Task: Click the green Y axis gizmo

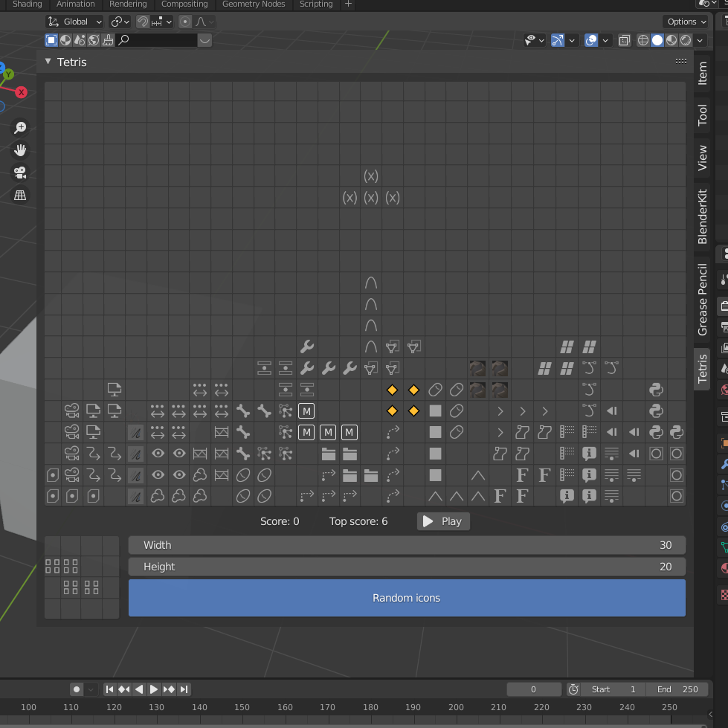Action: click(8, 74)
